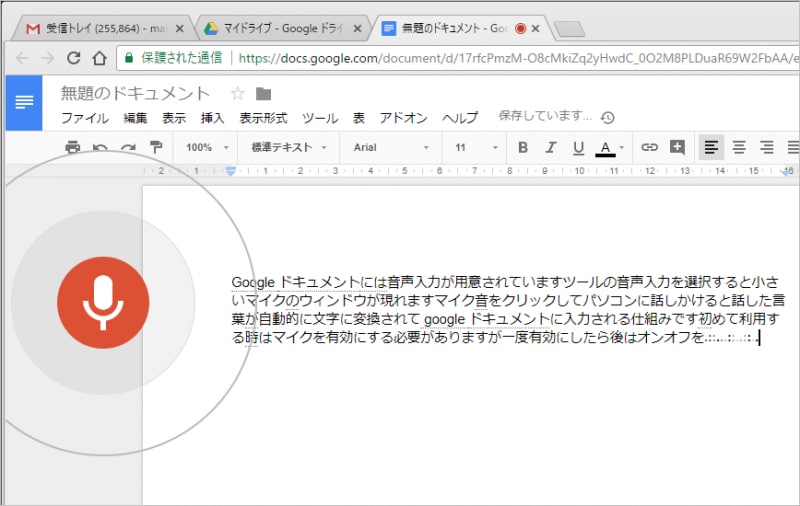This screenshot has height=506, width=800.
Task: Open the Arial font dropdown
Action: coord(391,147)
